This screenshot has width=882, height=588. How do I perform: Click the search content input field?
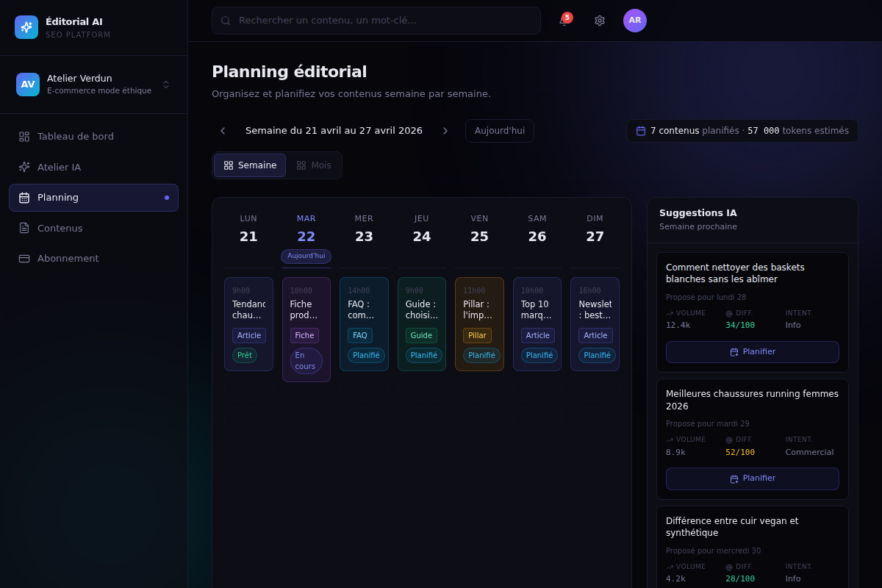(376, 21)
